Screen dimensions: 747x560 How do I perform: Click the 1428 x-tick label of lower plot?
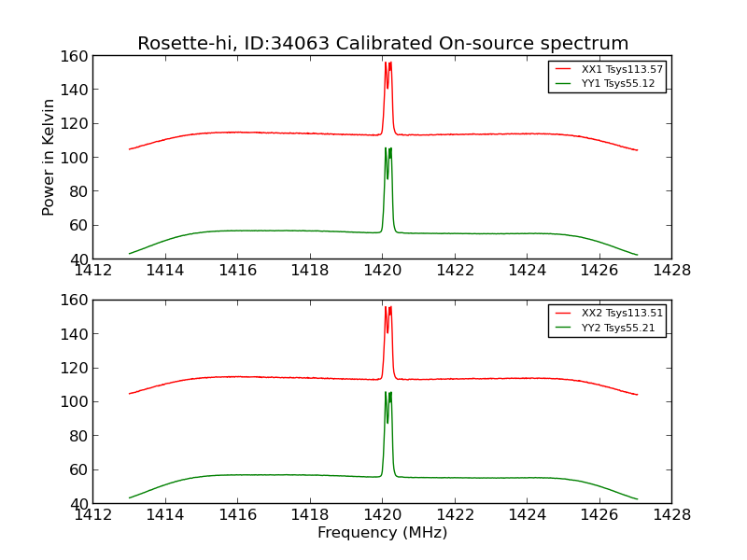point(671,515)
